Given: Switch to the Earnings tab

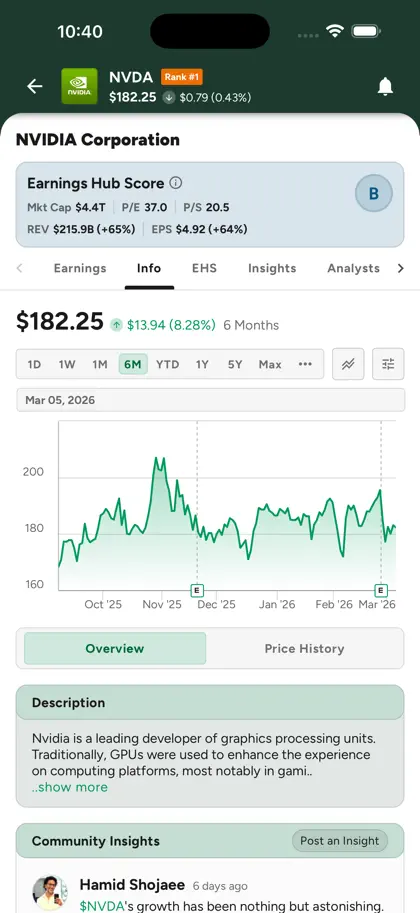Looking at the screenshot, I should point(80,268).
